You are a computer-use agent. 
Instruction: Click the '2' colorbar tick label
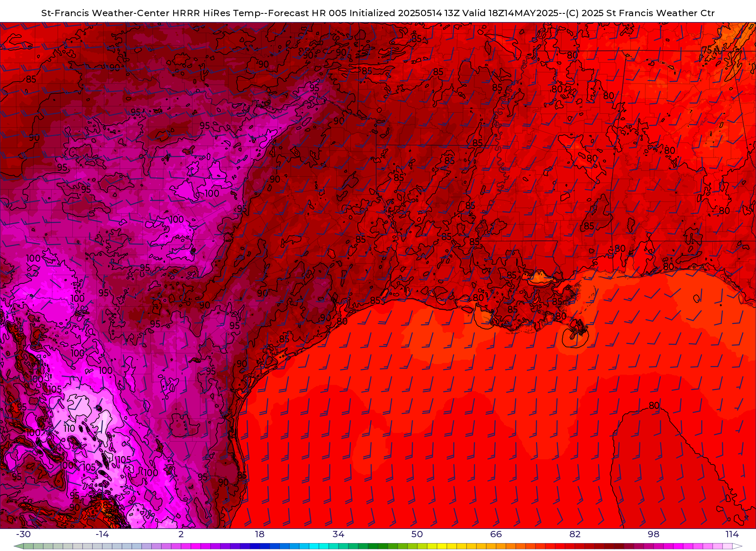(x=181, y=534)
